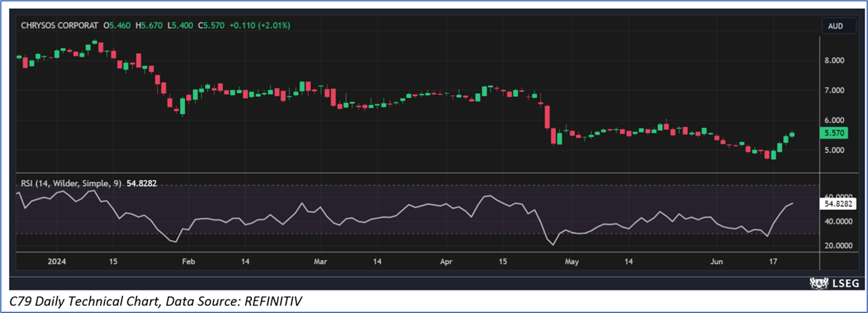Image resolution: width=868 pixels, height=313 pixels.
Task: Click the +0.110 (+2.01%) change value
Action: click(258, 26)
